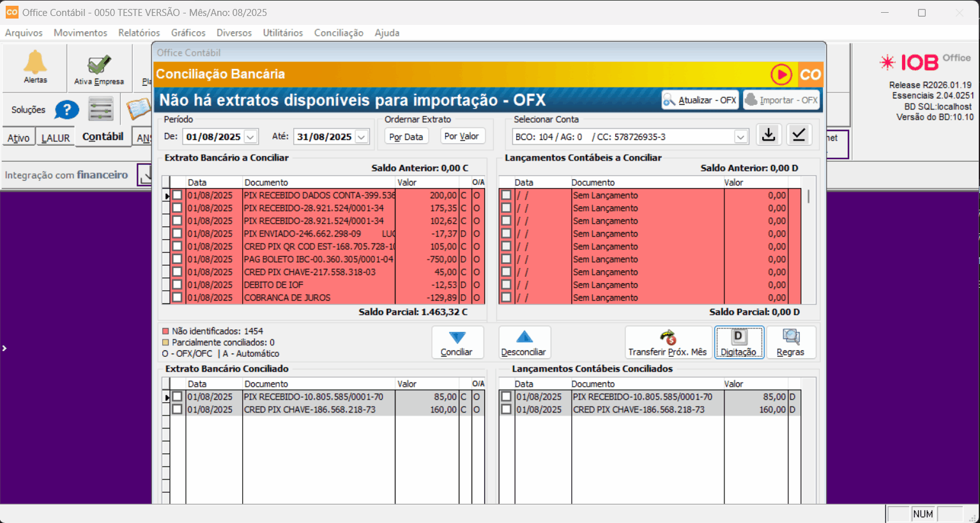Expand the De start date dropdown

pos(250,137)
